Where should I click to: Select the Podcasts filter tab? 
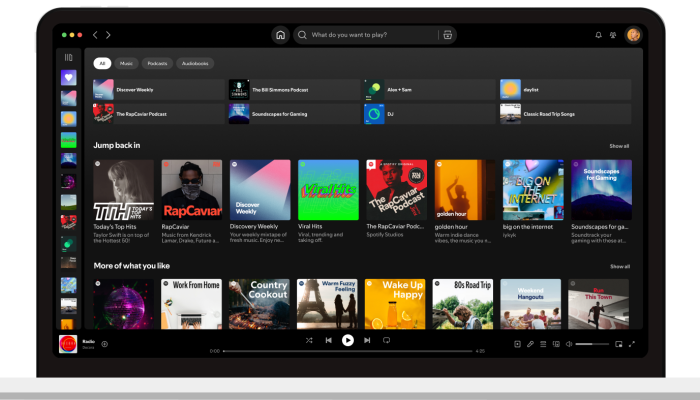click(x=157, y=63)
